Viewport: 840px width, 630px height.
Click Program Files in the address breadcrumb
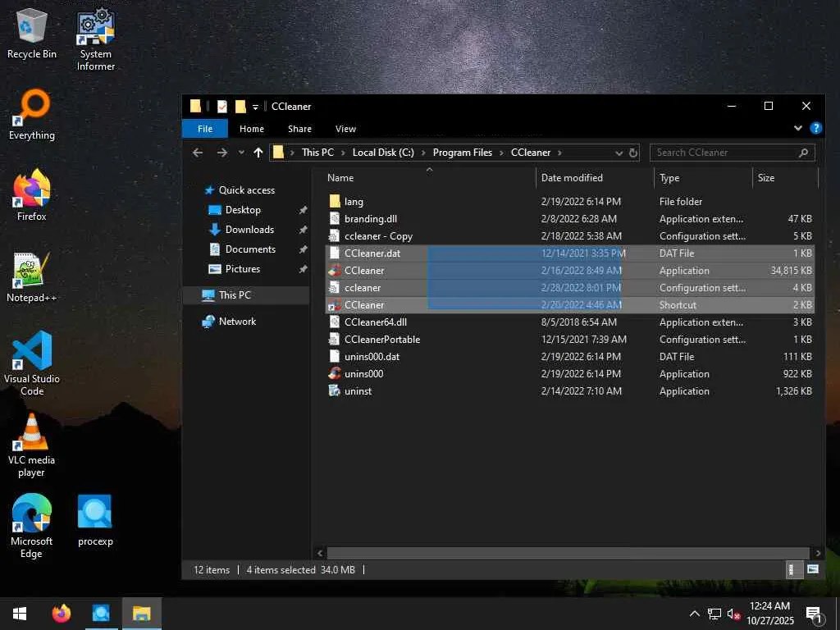click(463, 153)
